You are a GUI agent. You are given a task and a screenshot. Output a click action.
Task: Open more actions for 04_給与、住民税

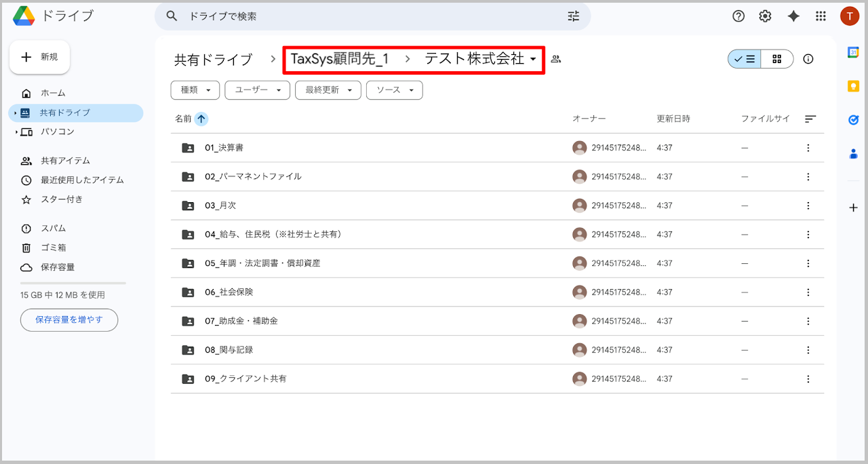(x=808, y=234)
